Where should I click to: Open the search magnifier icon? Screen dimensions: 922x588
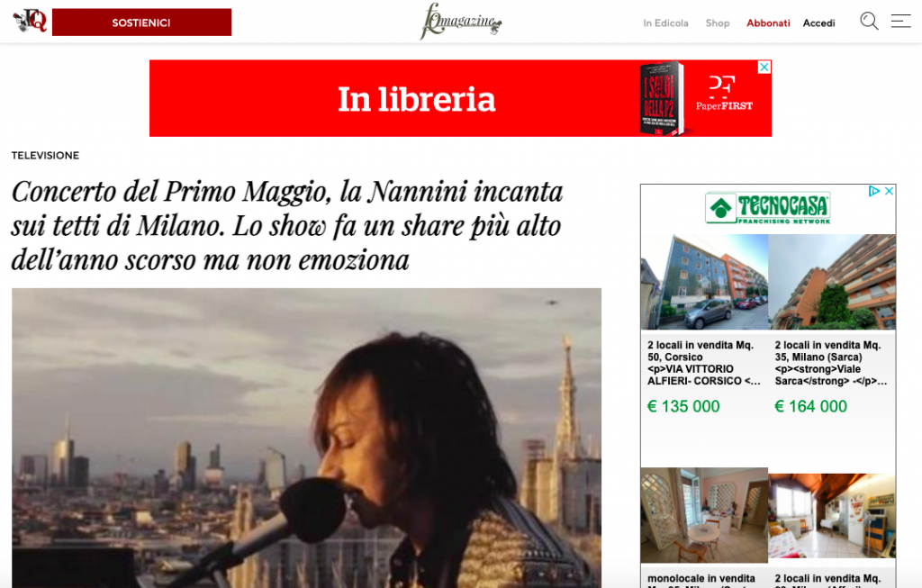coord(869,22)
